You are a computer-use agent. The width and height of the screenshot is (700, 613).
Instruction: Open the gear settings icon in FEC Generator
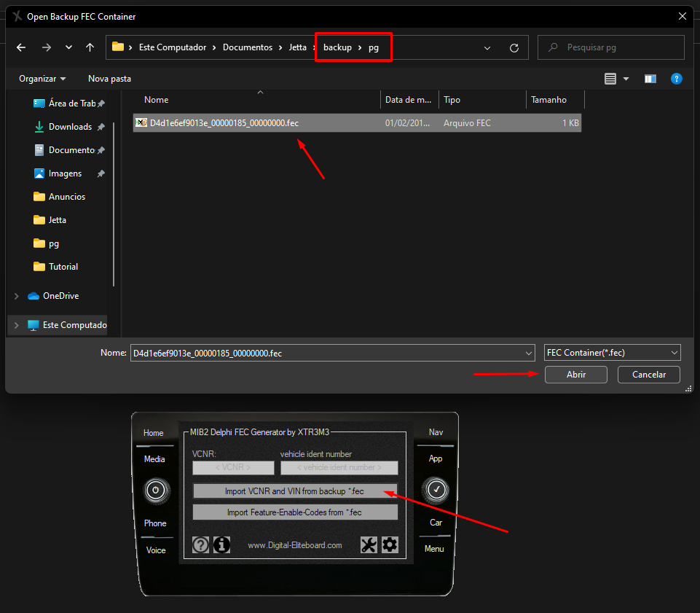(390, 544)
